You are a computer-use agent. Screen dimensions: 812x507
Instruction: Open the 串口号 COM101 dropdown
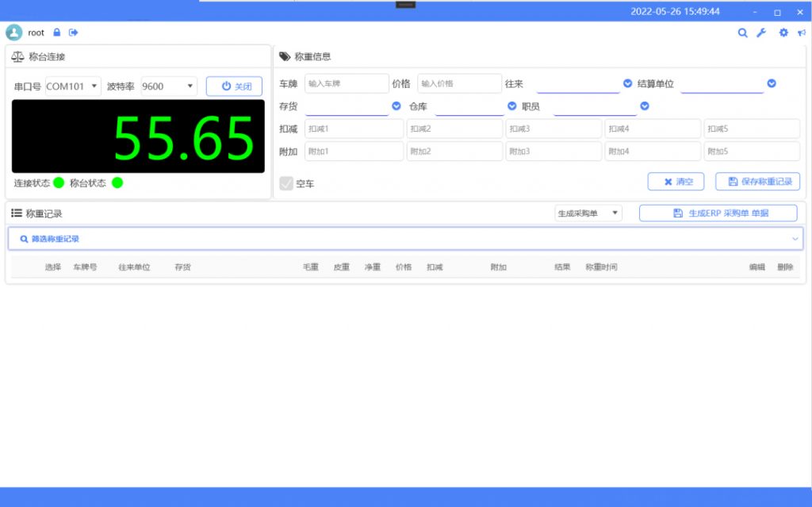tap(73, 86)
